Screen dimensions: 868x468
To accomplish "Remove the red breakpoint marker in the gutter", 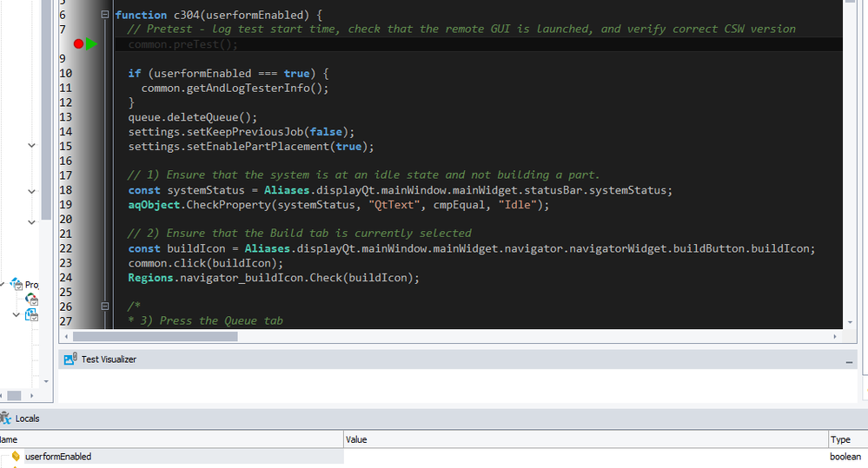I will [79, 44].
